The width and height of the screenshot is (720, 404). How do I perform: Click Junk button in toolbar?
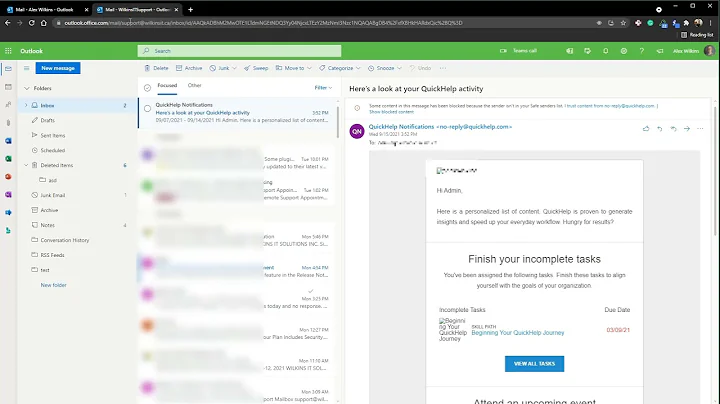[x=219, y=68]
